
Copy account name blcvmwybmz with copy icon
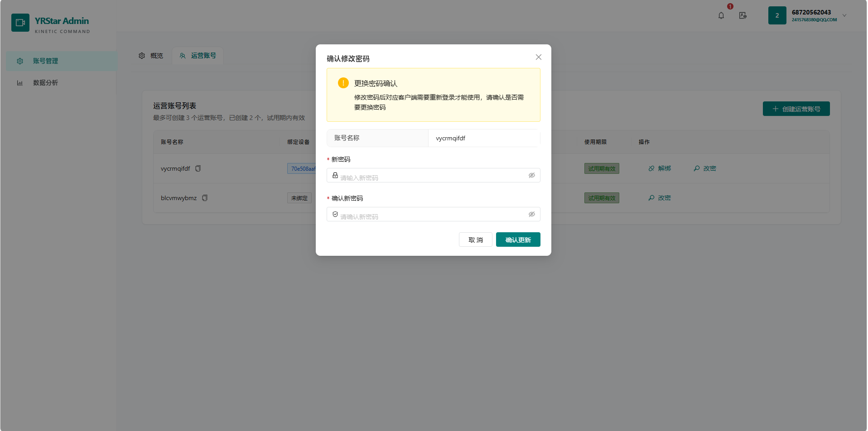pos(205,198)
